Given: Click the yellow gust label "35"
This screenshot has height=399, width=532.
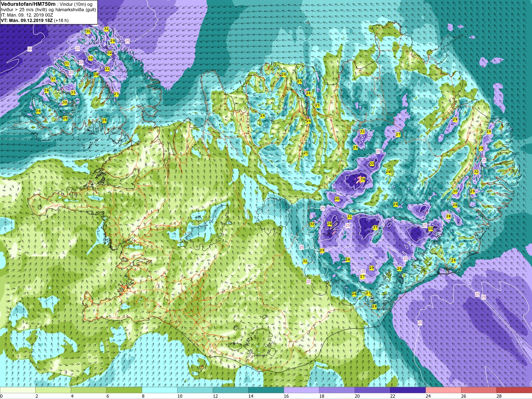Looking at the screenshot, I should (431, 229).
